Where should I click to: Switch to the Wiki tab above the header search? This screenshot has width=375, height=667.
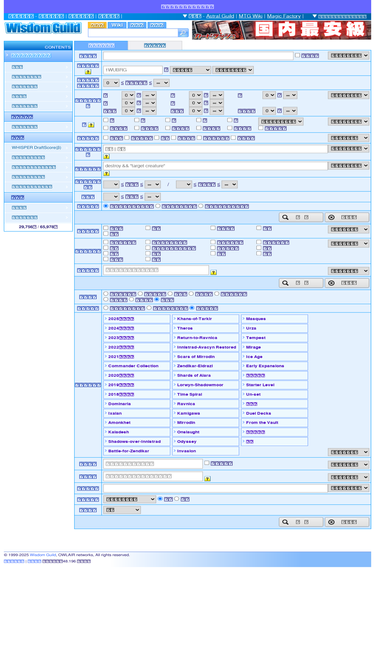click(117, 25)
